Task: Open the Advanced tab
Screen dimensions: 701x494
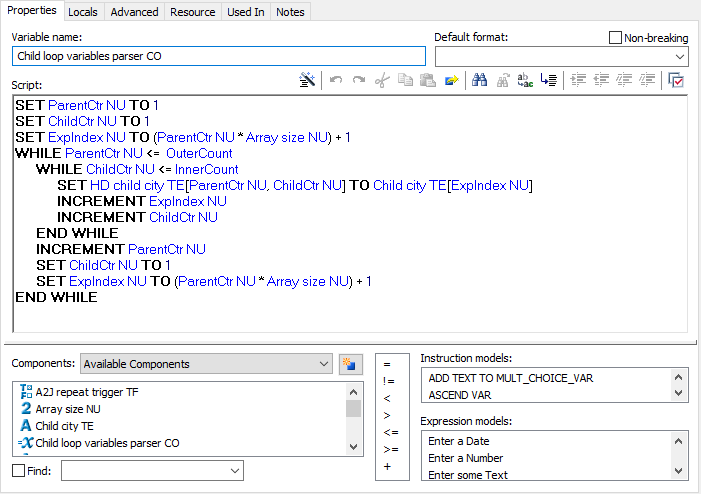Action: [134, 12]
